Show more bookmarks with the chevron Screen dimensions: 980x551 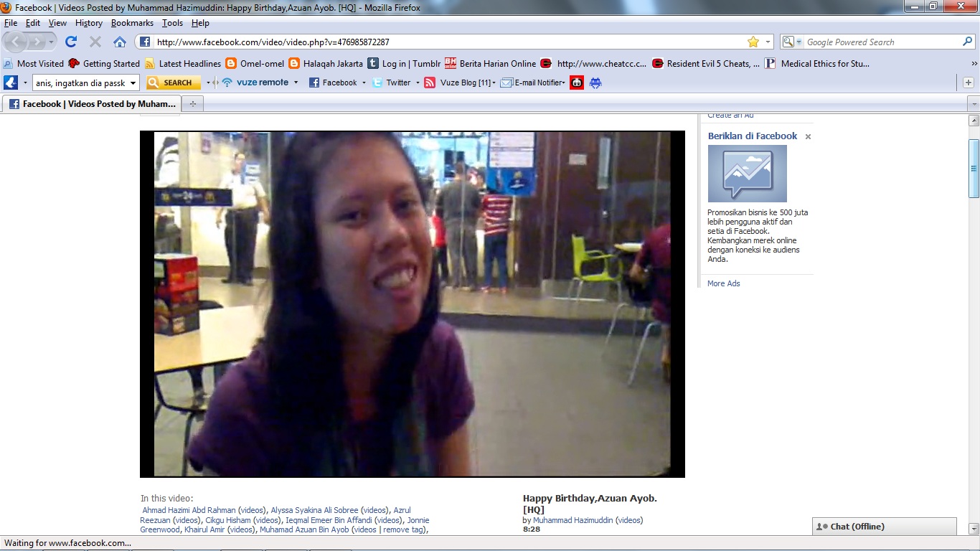[x=974, y=63]
